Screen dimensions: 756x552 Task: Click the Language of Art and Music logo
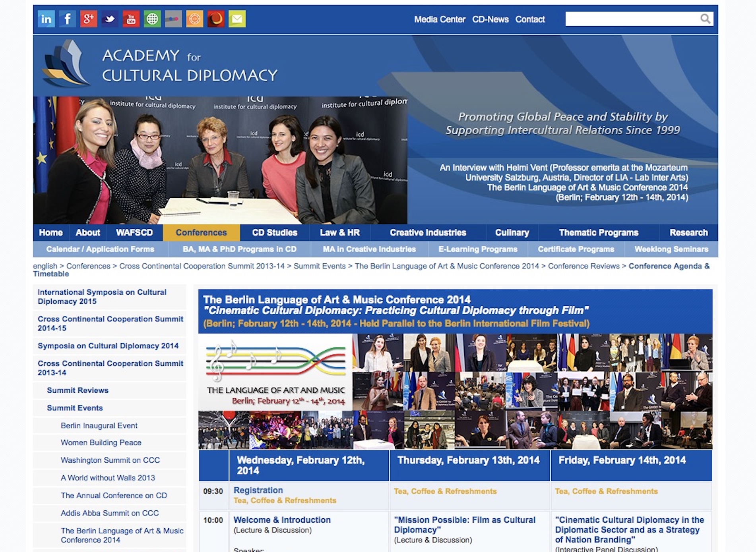point(275,372)
